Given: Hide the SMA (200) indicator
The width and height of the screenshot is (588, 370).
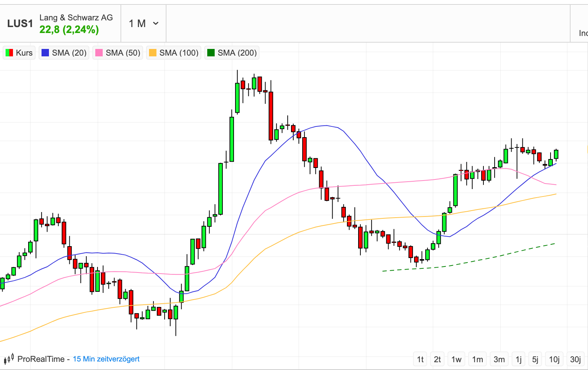Looking at the screenshot, I should (232, 53).
